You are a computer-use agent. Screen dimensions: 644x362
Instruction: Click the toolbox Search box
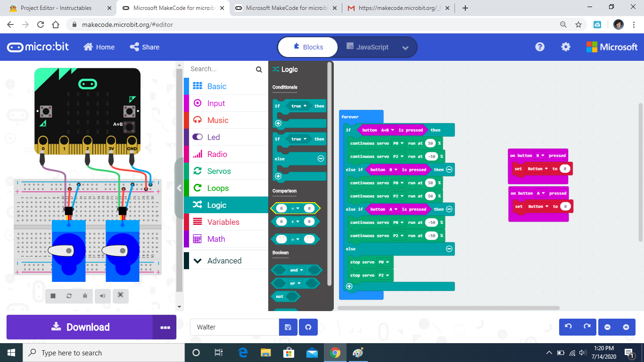[222, 69]
